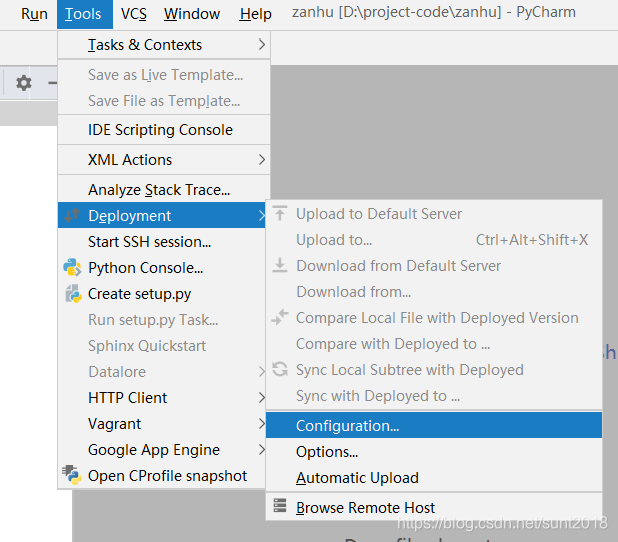Image resolution: width=618 pixels, height=542 pixels.
Task: Choose Browse Remote Host
Action: [434, 507]
